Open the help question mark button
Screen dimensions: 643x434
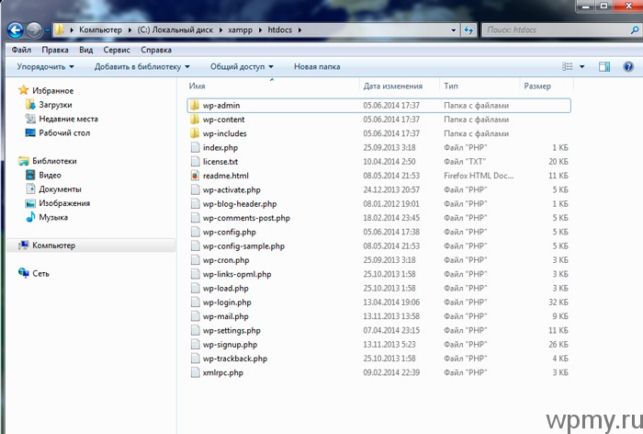click(628, 66)
